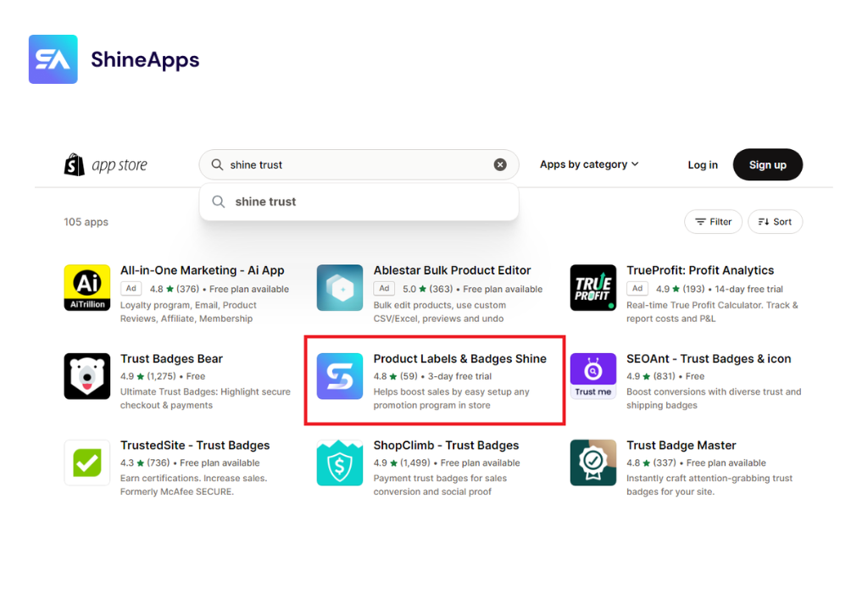Open the Trust Badges Bear title
The image size is (868, 593).
pos(171,359)
